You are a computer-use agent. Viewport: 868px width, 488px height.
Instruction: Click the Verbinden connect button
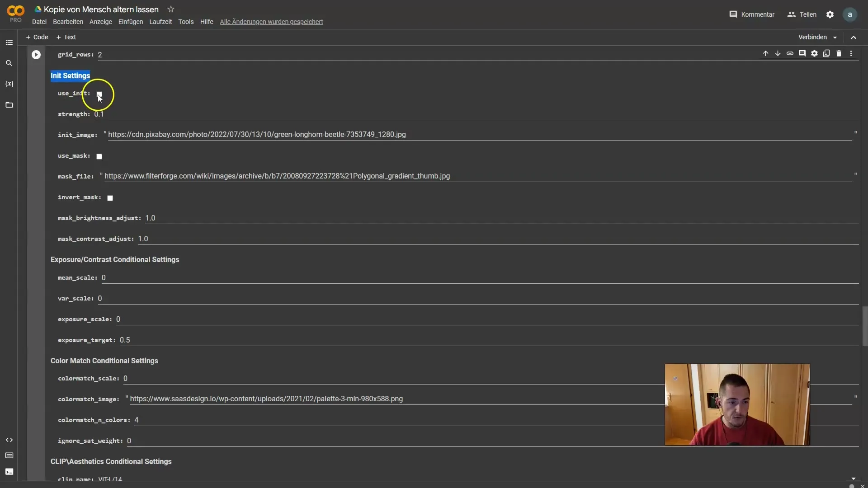click(812, 38)
